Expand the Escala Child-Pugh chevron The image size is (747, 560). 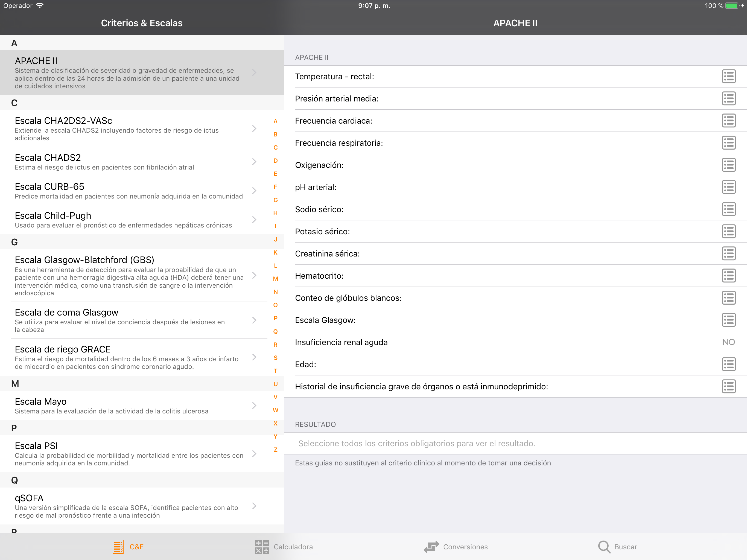[x=254, y=220]
